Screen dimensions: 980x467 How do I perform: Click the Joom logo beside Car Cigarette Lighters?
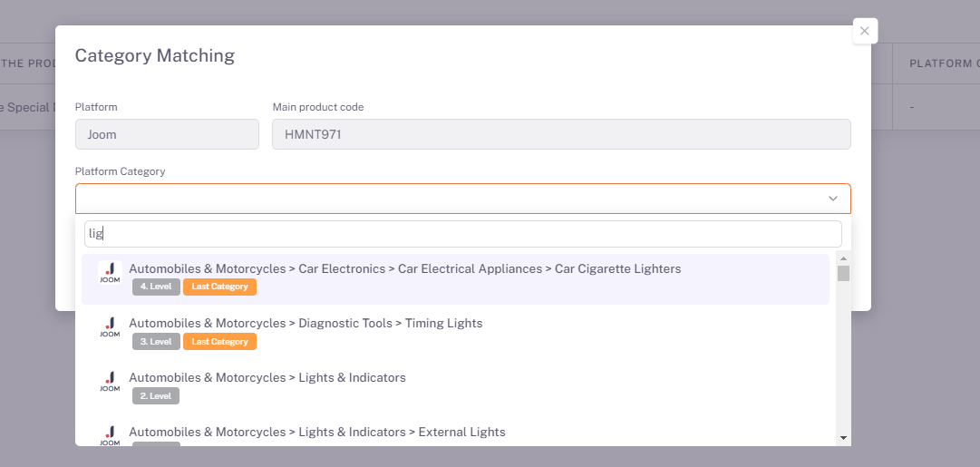click(110, 273)
